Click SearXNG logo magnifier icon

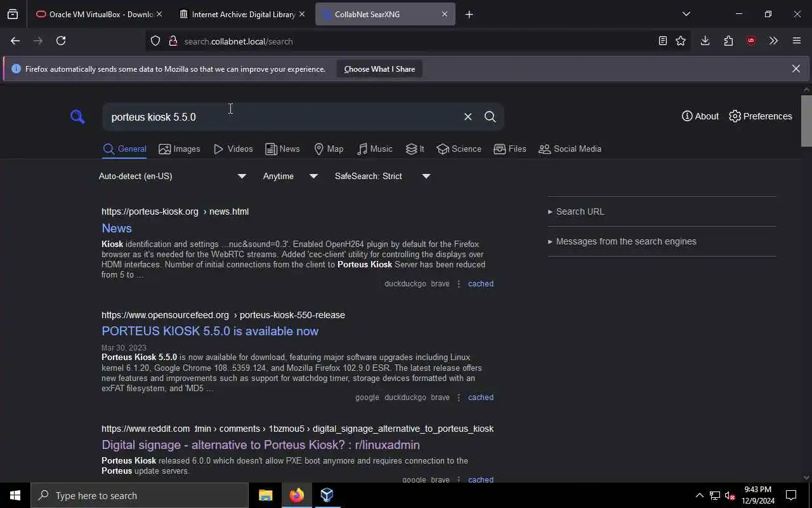coord(77,117)
